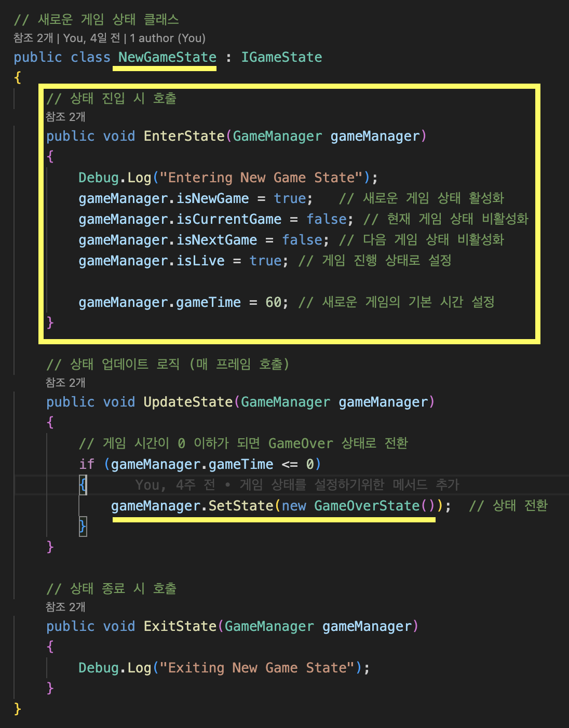Click the IGameState interface name
The height and width of the screenshot is (728, 569).
281,57
